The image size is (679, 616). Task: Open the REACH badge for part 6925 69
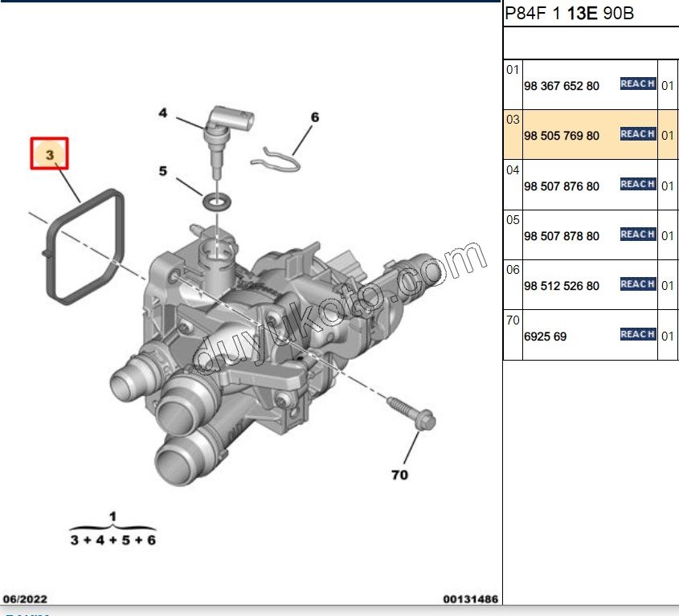point(638,334)
